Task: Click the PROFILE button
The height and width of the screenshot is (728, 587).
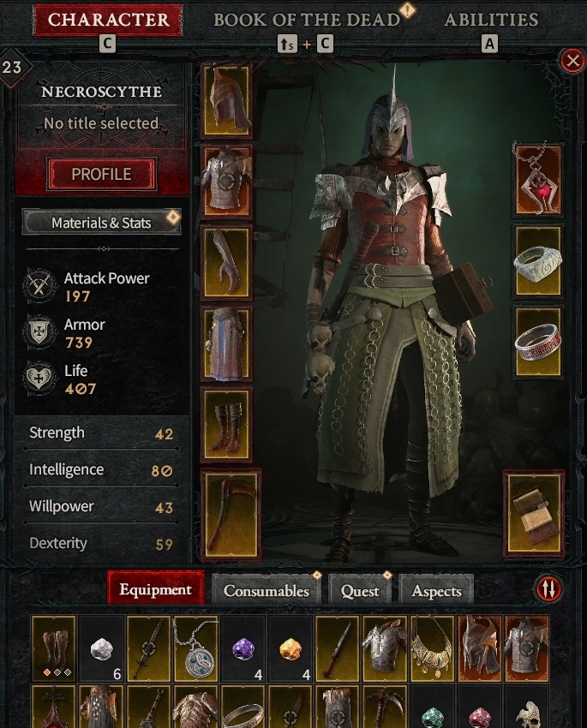Action: 101,174
